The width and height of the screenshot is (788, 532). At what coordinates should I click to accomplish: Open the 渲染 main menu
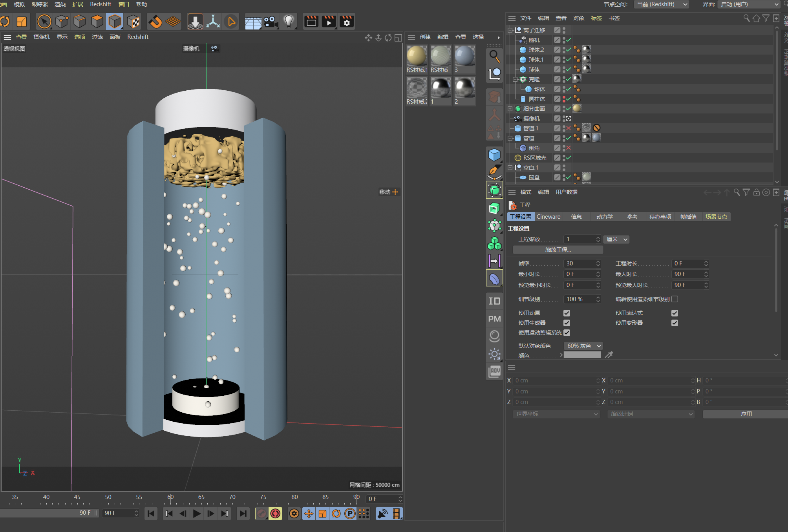(x=60, y=4)
